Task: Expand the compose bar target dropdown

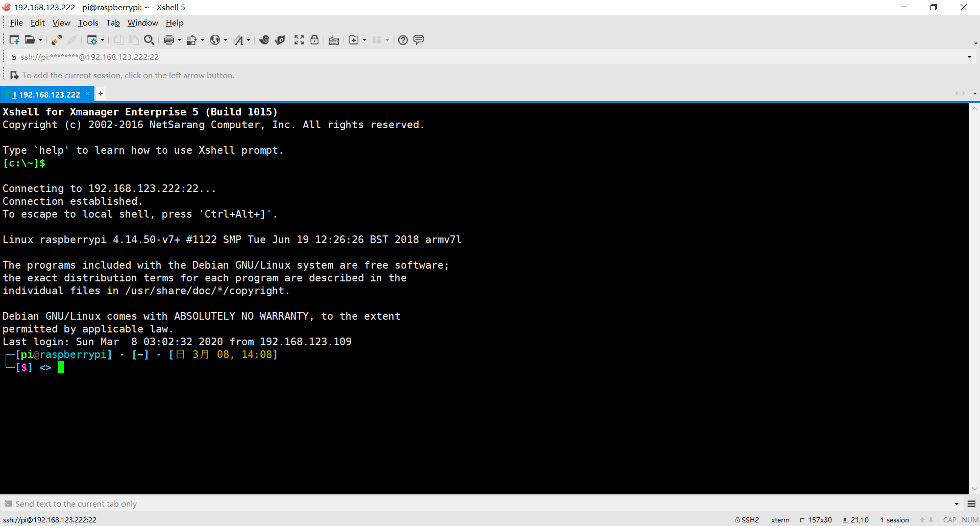Action: point(957,504)
